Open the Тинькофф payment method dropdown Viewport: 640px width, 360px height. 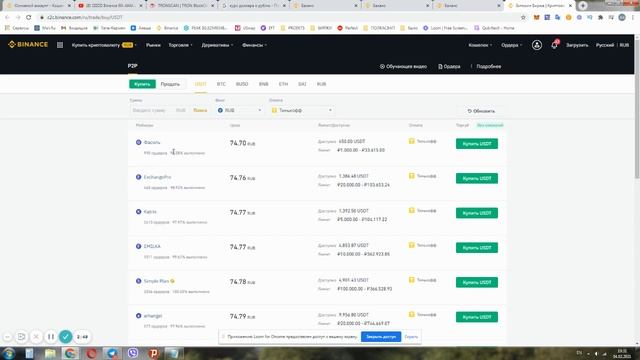[x=302, y=110]
